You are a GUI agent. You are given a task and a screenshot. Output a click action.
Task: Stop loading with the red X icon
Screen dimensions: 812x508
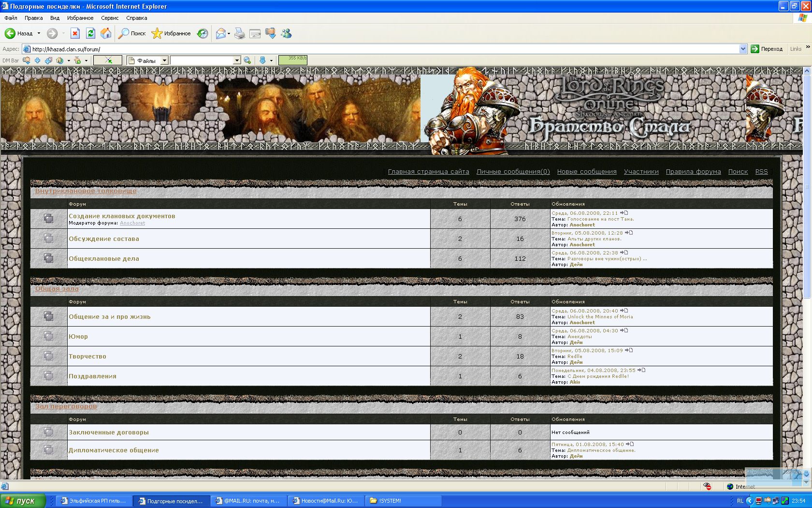75,33
